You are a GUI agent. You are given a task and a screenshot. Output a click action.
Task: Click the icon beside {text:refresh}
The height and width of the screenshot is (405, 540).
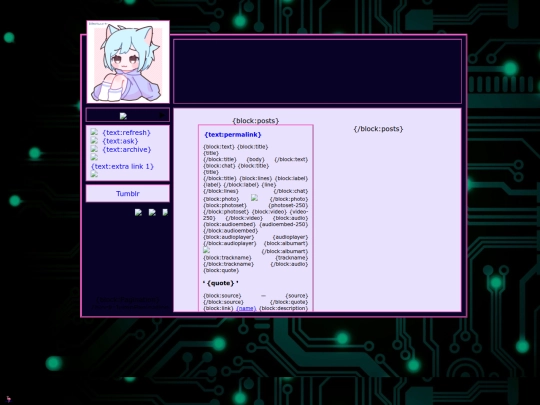[94, 132]
